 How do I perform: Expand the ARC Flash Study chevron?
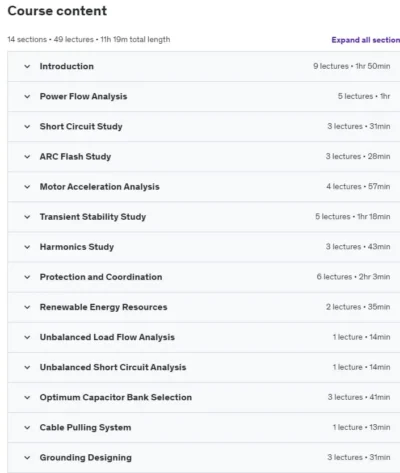[27, 157]
